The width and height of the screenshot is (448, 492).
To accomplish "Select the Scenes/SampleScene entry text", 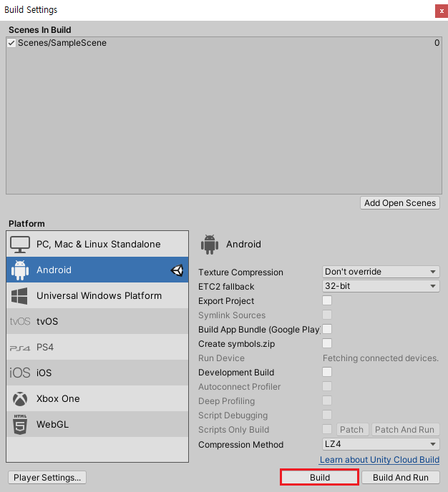I will tap(62, 43).
